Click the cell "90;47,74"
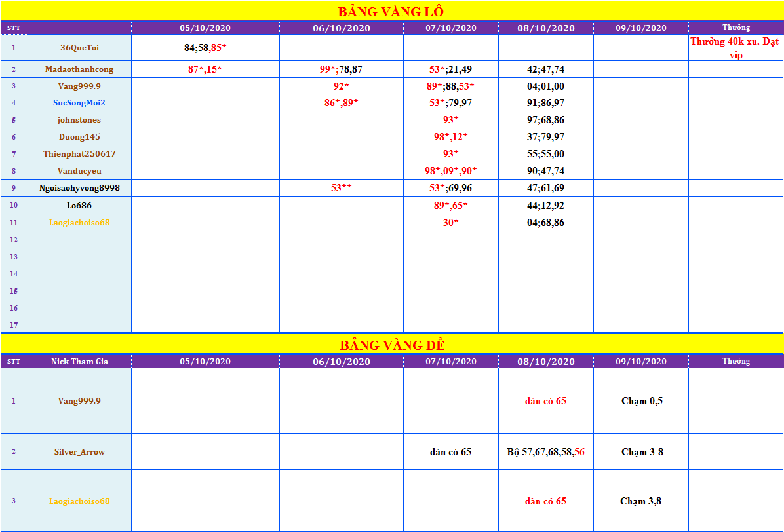Image resolution: width=784 pixels, height=532 pixels. [546, 171]
